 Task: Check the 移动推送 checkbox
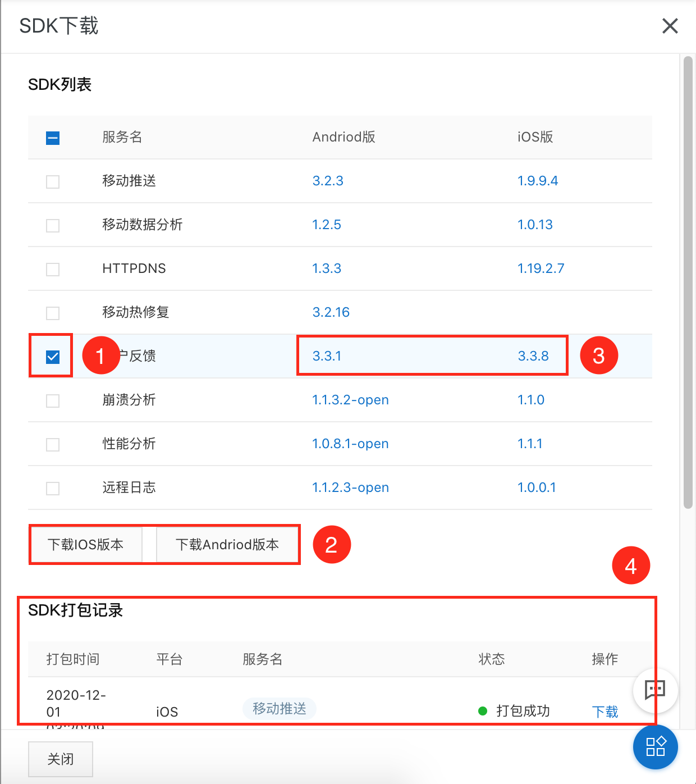pyautogui.click(x=53, y=181)
